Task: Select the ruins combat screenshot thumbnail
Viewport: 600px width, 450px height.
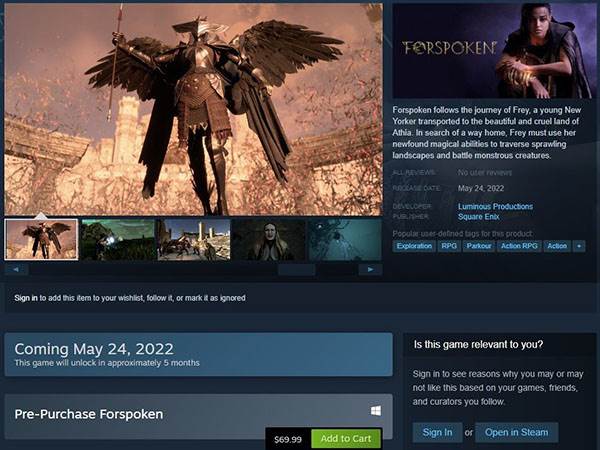Action: click(194, 240)
